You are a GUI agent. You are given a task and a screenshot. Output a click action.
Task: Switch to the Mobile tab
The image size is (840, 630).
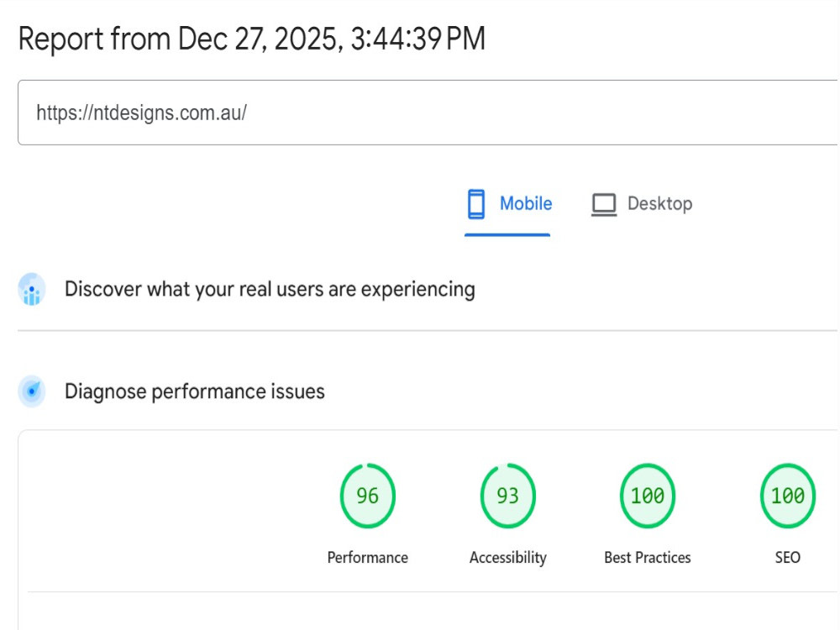507,205
